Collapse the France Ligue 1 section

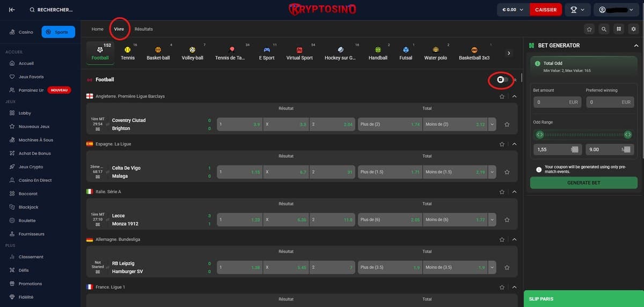click(514, 287)
